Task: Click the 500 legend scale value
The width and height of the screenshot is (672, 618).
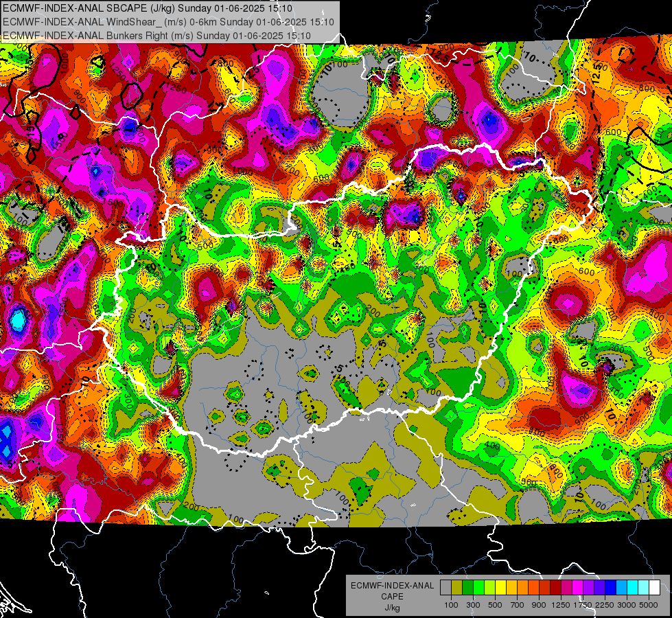Action: pyautogui.click(x=495, y=605)
